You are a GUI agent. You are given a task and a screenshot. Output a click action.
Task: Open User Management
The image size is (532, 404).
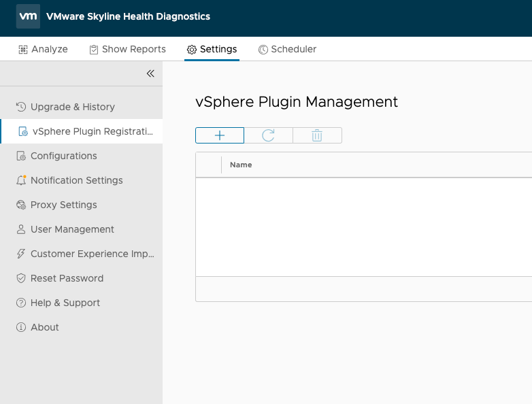(82, 229)
